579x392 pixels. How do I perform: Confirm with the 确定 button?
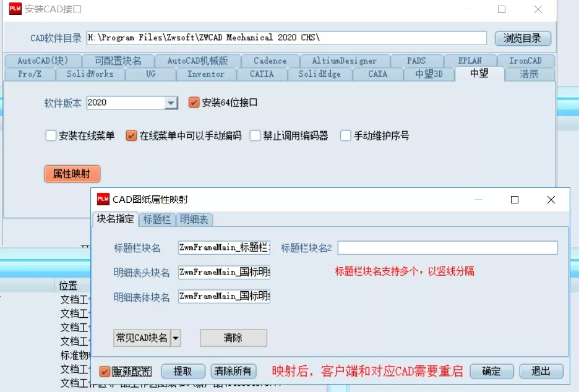coord(491,371)
